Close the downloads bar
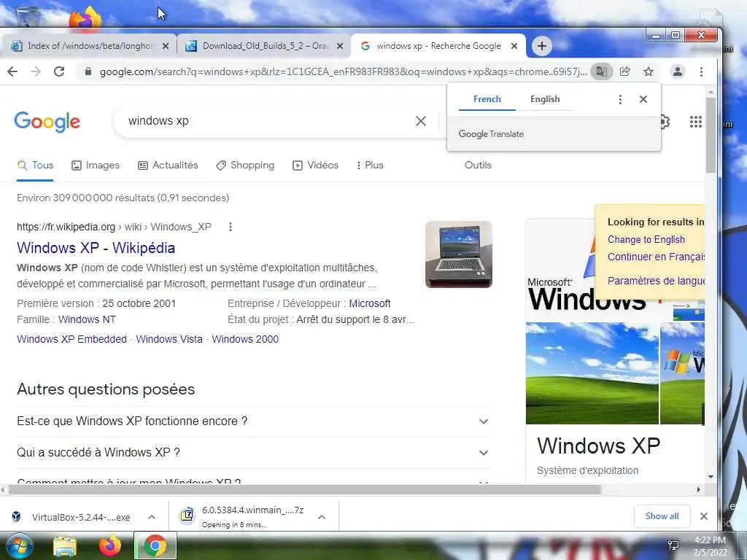This screenshot has height=560, width=747. click(704, 516)
